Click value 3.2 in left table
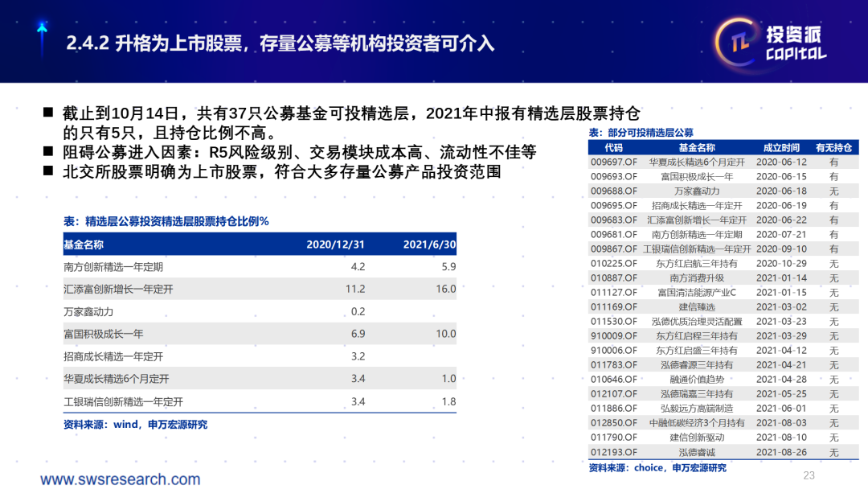Viewport: 868px width, 489px height. (358, 356)
